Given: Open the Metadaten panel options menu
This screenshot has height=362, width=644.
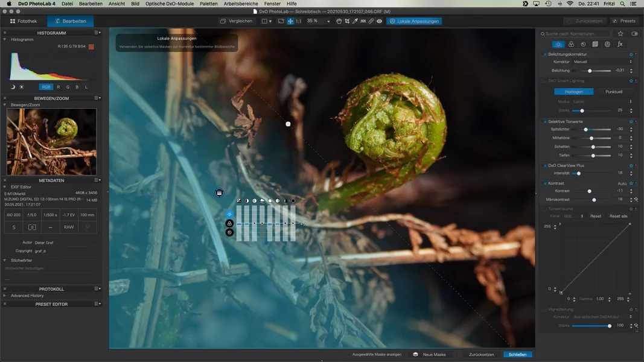Looking at the screenshot, I should pos(98,180).
